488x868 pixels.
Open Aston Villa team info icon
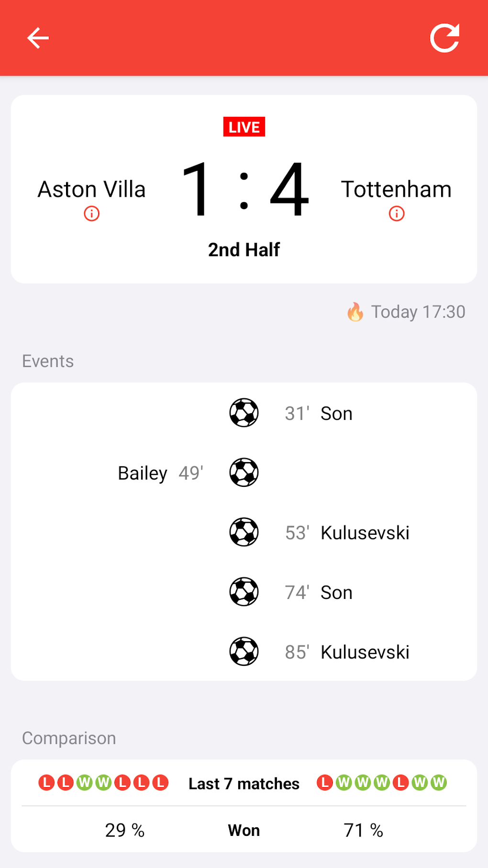pyautogui.click(x=92, y=214)
